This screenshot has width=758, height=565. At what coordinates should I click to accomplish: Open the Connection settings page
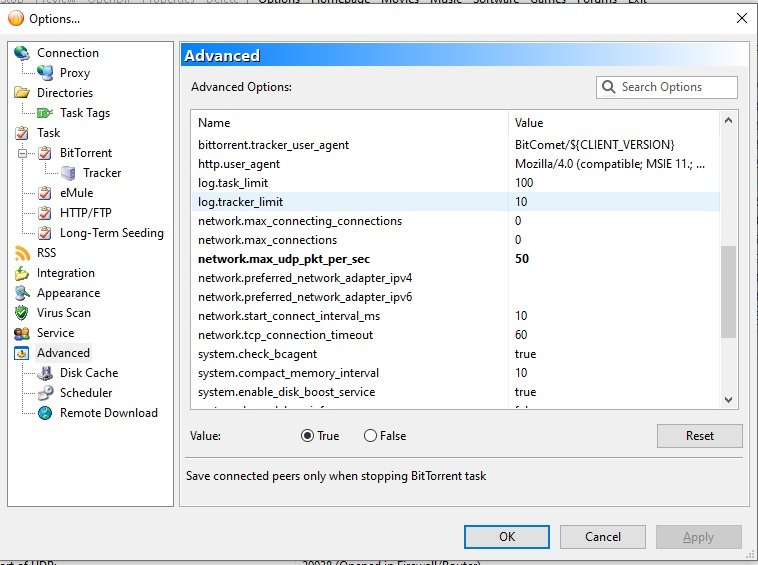coord(68,53)
